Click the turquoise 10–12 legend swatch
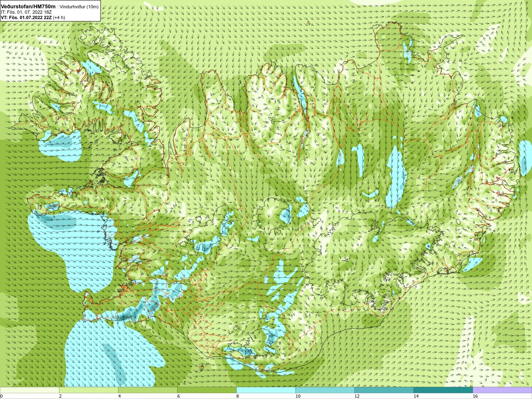The height and width of the screenshot is (399, 532). click(x=325, y=390)
